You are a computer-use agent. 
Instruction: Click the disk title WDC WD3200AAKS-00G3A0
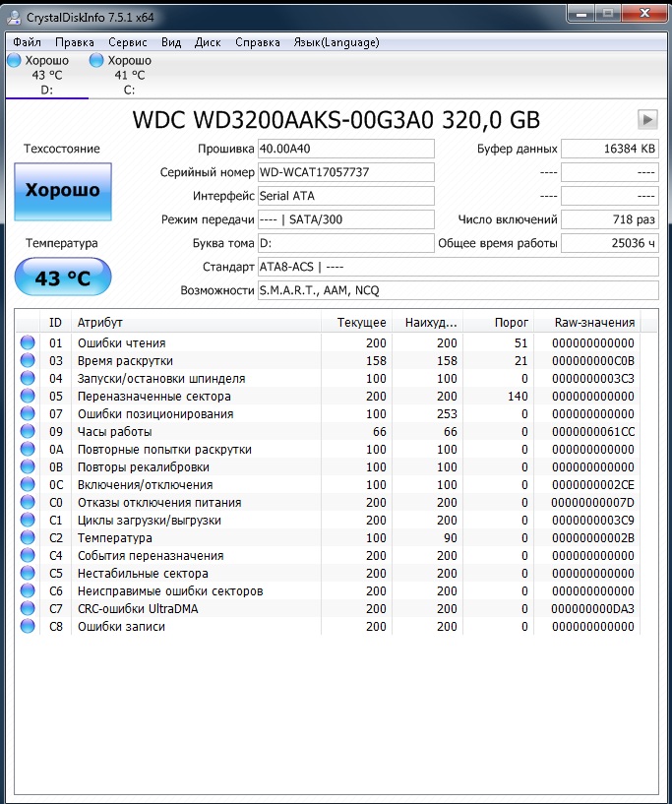(336, 119)
